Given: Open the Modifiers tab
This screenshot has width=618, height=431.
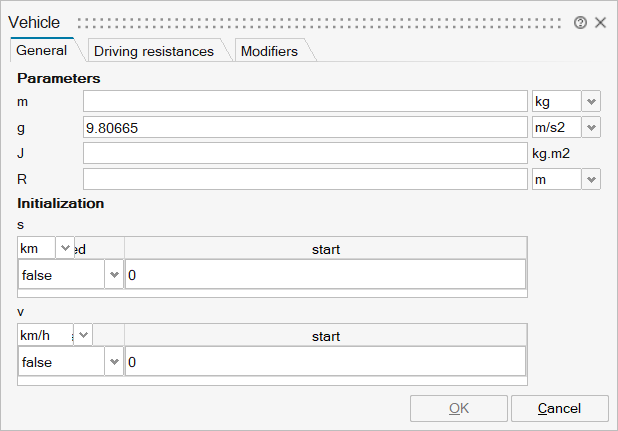Looking at the screenshot, I should click(x=268, y=51).
